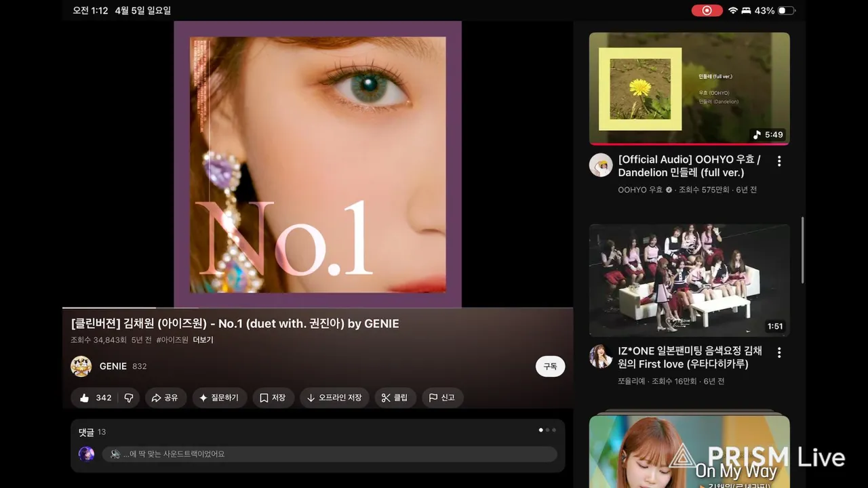Open On My Way video thumbnail
This screenshot has width=868, height=488.
(x=689, y=451)
